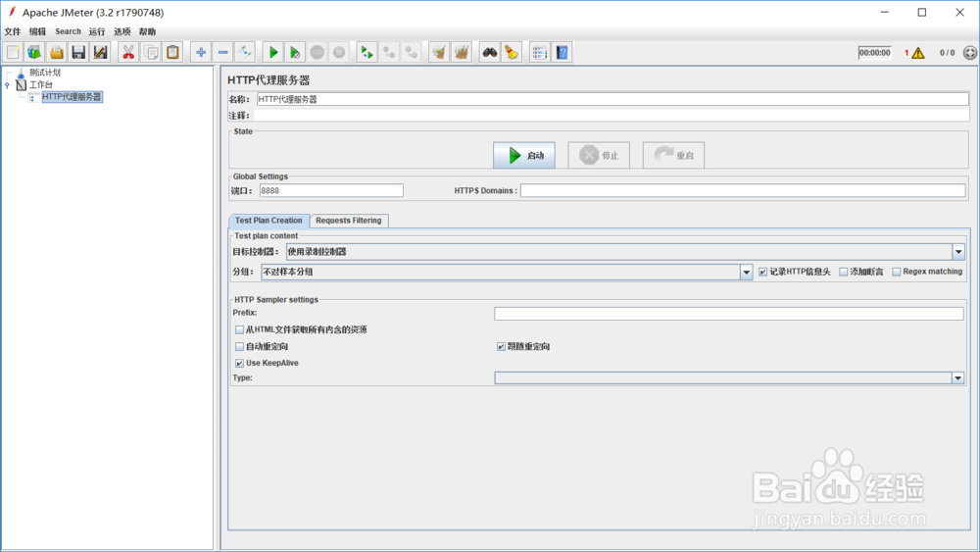Click the Start no pauses icon

click(x=295, y=53)
